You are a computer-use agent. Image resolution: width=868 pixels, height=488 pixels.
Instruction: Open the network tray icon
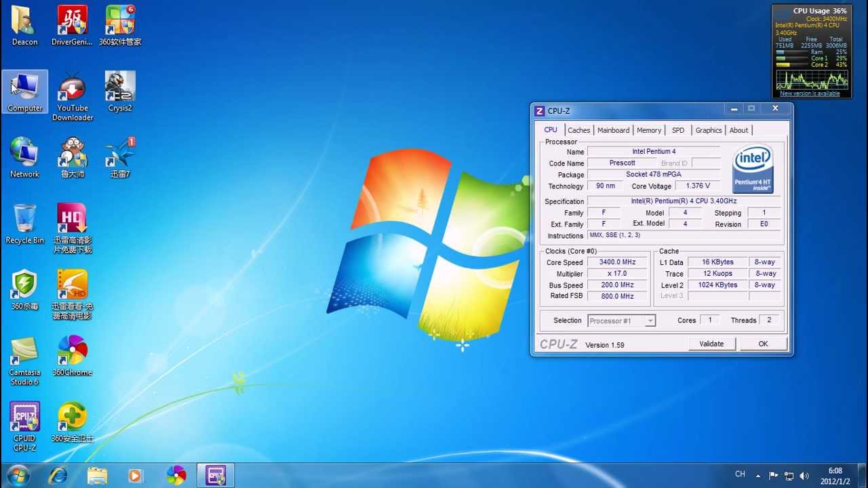[x=789, y=475]
